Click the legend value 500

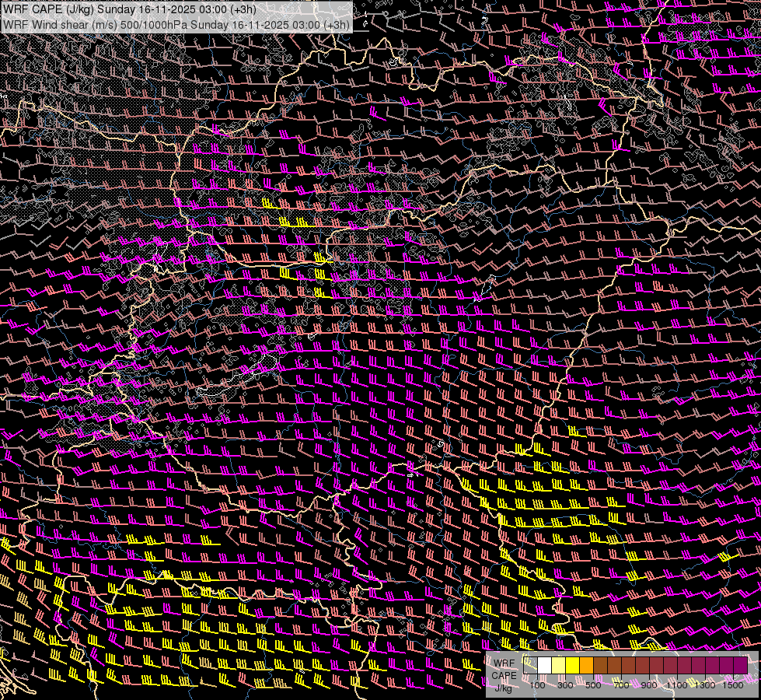[593, 685]
